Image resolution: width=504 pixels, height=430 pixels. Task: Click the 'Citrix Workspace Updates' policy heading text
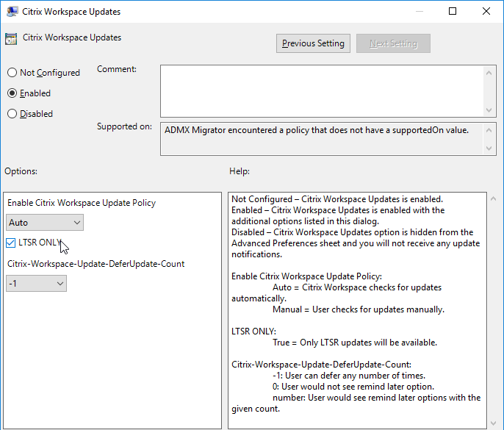72,37
